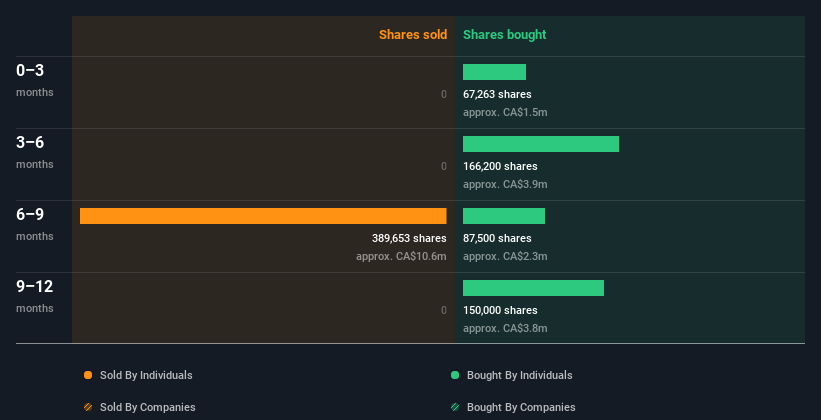Select the Sold By Companies legend label
The height and width of the screenshot is (420, 821).
[x=148, y=407]
